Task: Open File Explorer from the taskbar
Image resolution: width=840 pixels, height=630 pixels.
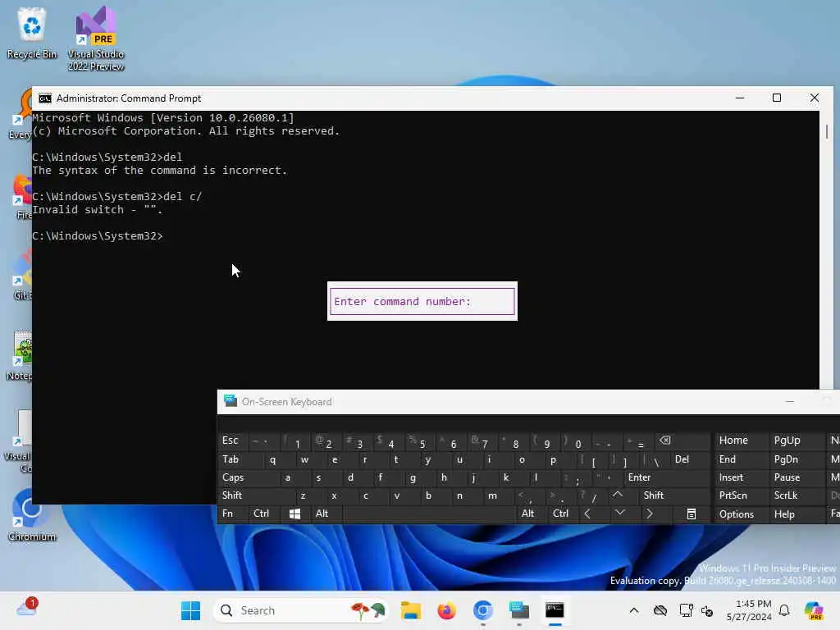Action: coord(411,610)
